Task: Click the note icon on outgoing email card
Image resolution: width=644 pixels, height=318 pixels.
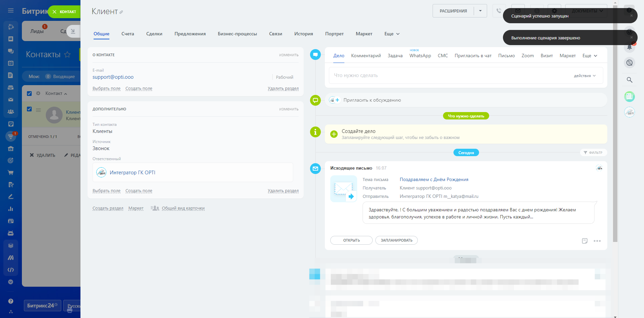Action: click(584, 241)
